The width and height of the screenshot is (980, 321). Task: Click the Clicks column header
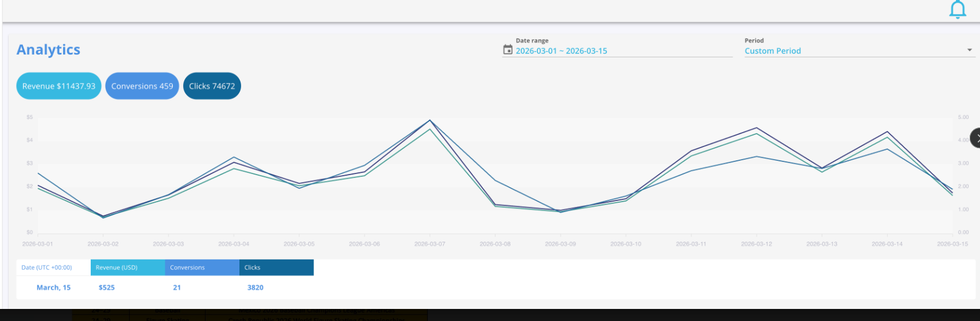pos(277,268)
